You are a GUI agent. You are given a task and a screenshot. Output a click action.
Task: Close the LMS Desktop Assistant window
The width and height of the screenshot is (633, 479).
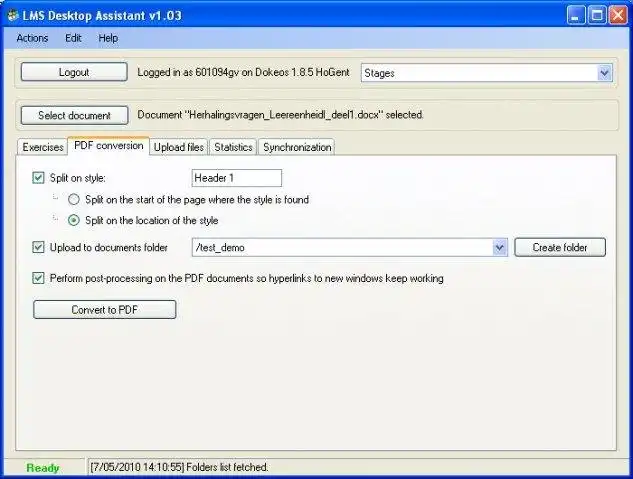(618, 15)
